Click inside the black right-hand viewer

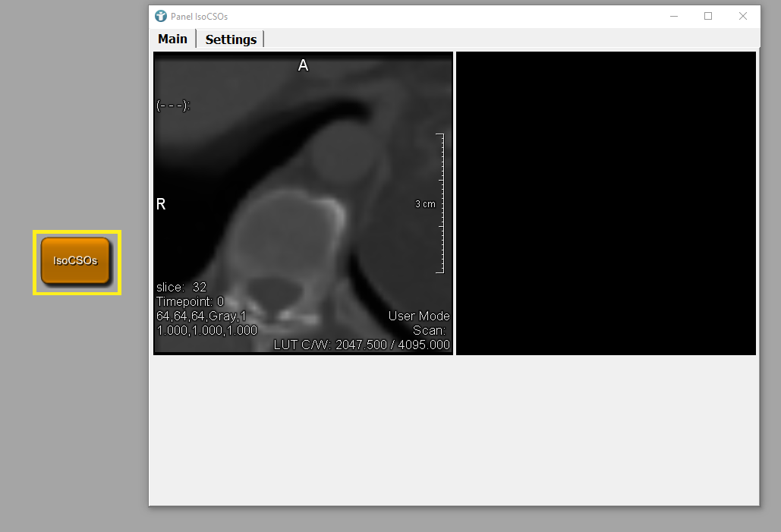click(x=606, y=203)
